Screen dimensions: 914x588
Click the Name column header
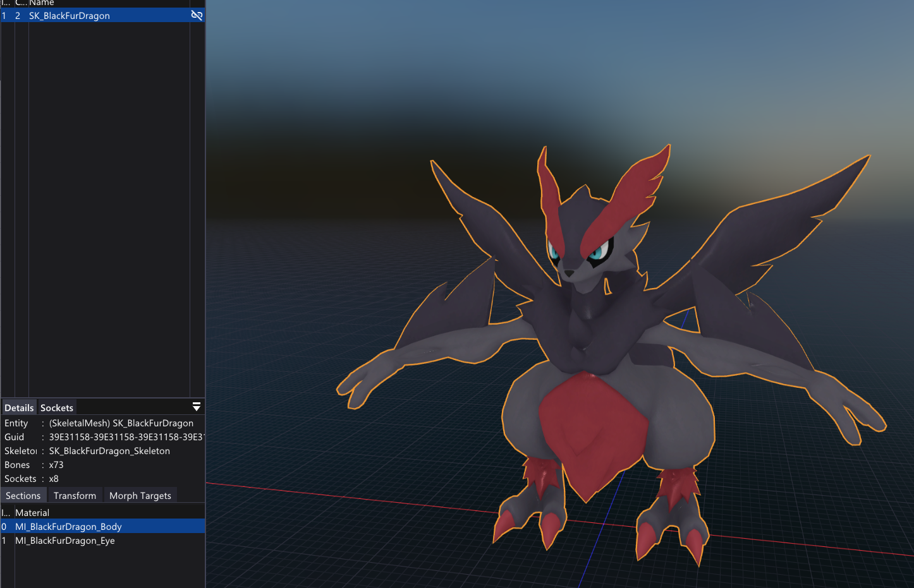[42, 3]
